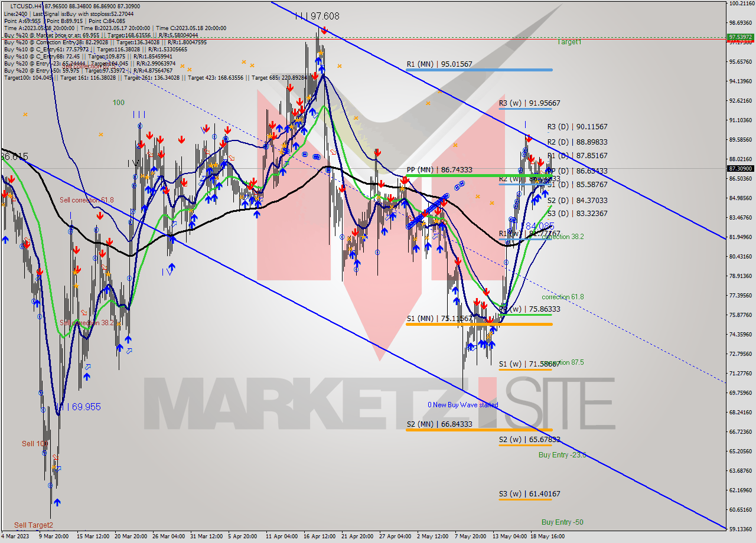Select the 'PP (w) | 75.86333' pivot label
This screenshot has height=543, width=756.
click(529, 309)
